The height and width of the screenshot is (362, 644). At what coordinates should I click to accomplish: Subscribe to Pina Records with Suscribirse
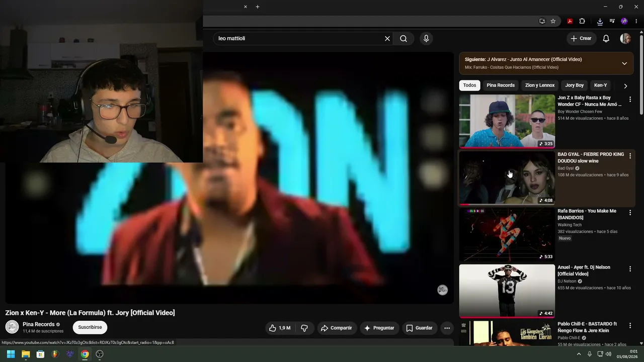tap(90, 327)
